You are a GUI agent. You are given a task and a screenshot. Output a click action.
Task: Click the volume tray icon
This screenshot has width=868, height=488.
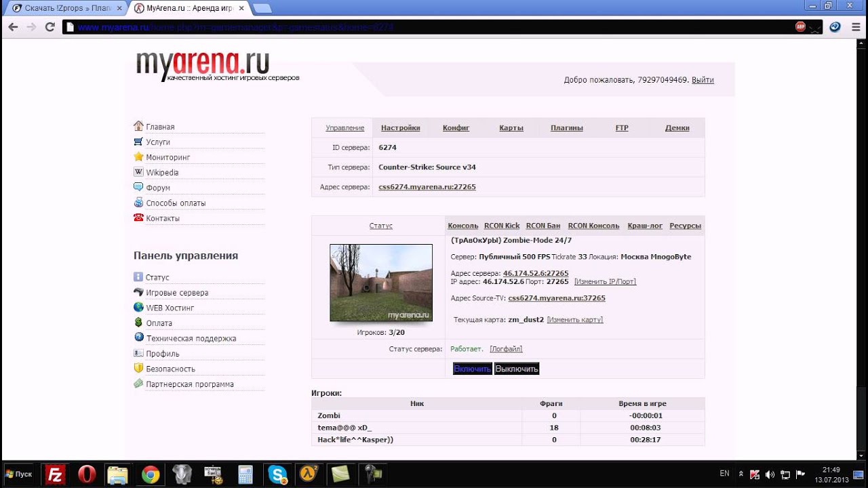pos(770,474)
